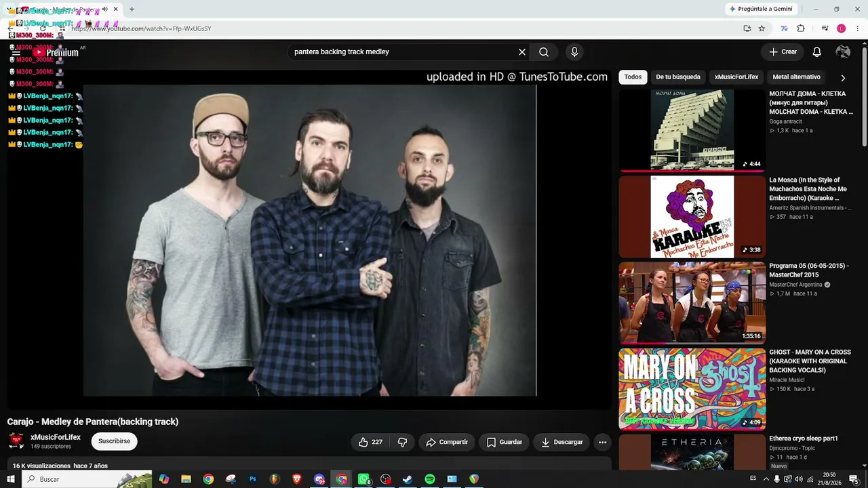Open YouTube notifications bell
Screen dimensions: 868x488
pos(817,52)
